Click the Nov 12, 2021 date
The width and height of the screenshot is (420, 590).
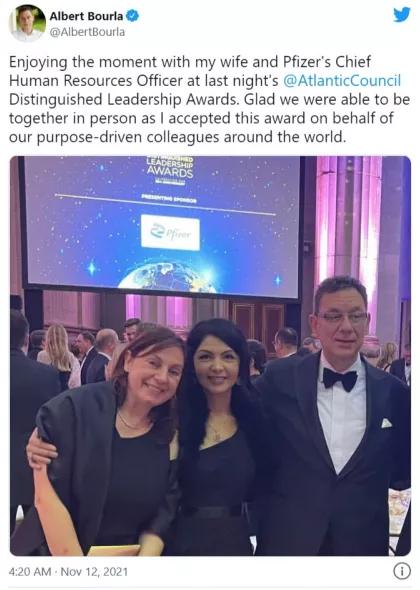pyautogui.click(x=94, y=572)
